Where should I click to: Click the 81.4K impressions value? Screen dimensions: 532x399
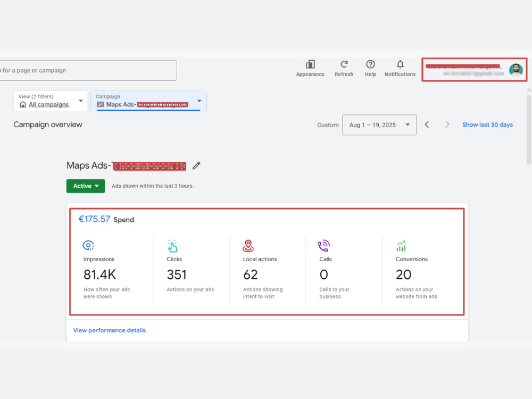[100, 275]
